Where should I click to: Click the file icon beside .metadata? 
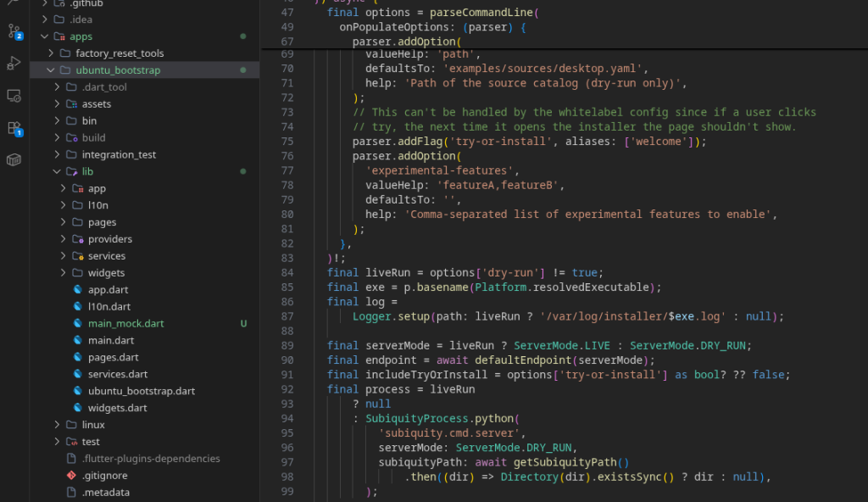[71, 492]
